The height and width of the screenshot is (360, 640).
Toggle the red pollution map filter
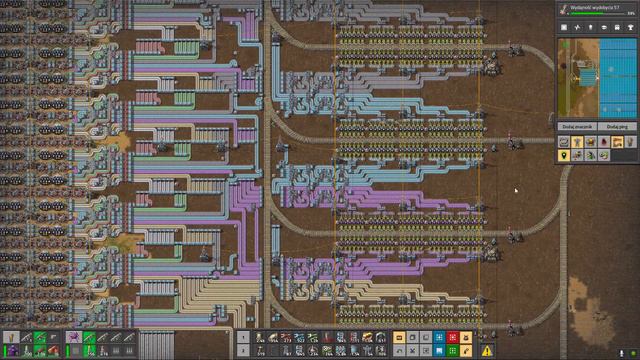(604, 142)
